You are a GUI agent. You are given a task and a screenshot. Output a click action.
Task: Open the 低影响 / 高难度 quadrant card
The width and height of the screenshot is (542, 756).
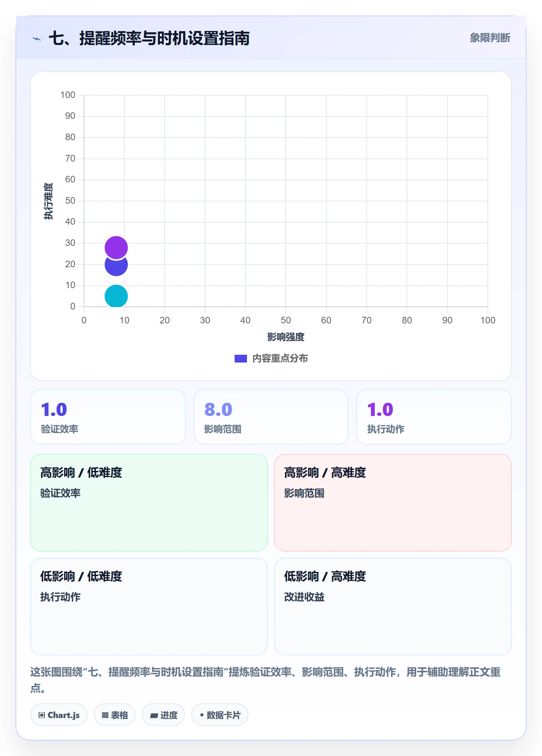pyautogui.click(x=393, y=607)
